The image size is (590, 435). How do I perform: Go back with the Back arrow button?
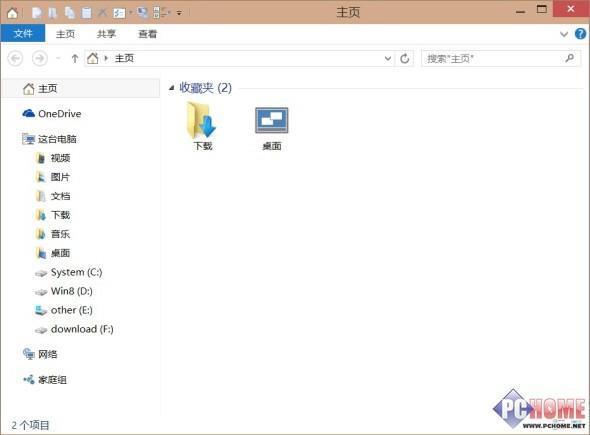(x=15, y=58)
